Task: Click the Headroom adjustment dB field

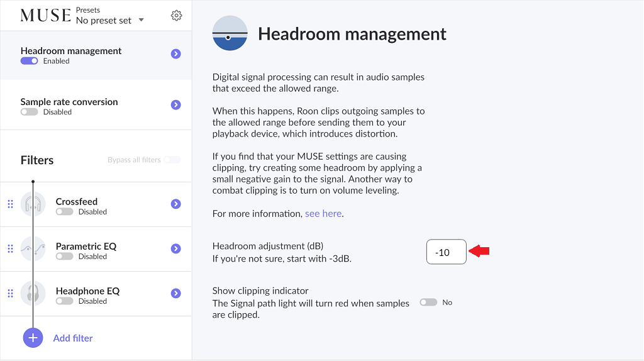Action: point(446,252)
